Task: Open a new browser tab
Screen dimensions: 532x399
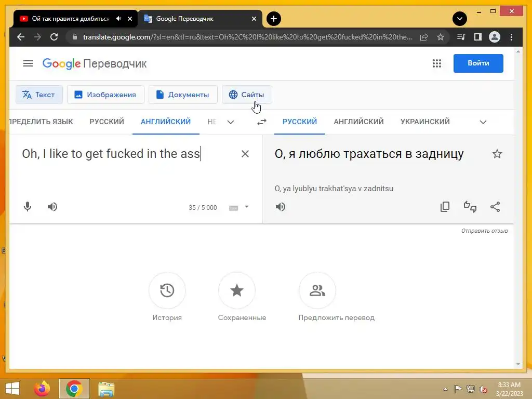Action: point(274,19)
